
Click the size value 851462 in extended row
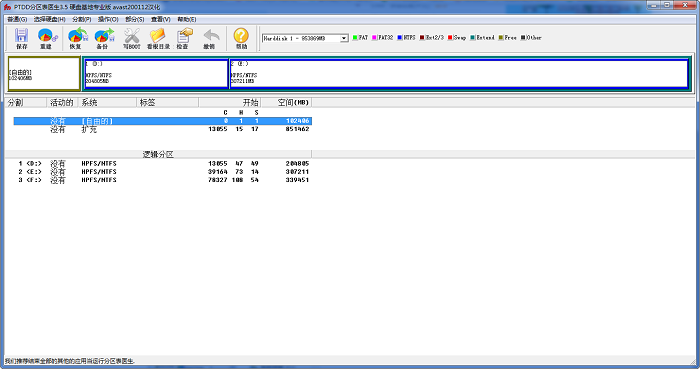click(297, 129)
